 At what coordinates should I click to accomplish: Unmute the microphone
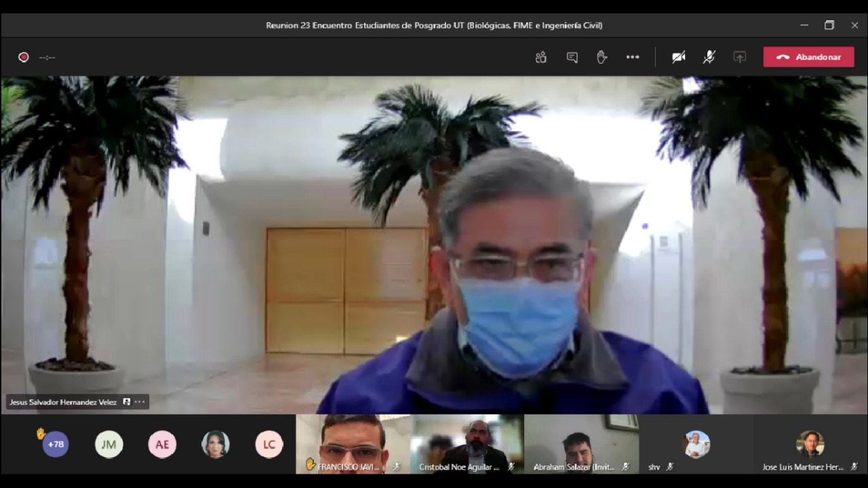709,58
